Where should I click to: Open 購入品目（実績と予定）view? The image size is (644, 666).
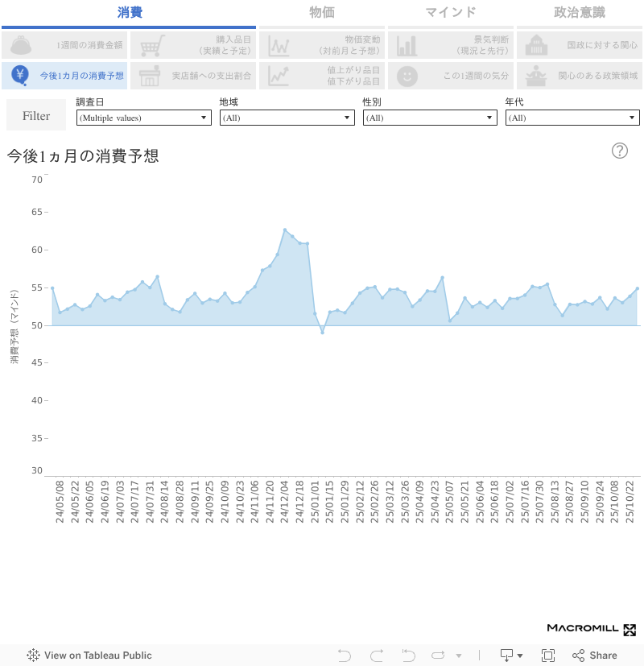(193, 45)
